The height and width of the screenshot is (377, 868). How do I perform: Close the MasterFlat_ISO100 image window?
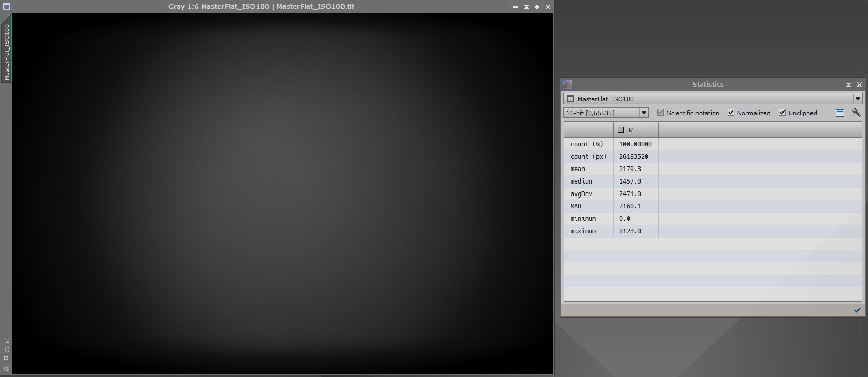point(548,7)
